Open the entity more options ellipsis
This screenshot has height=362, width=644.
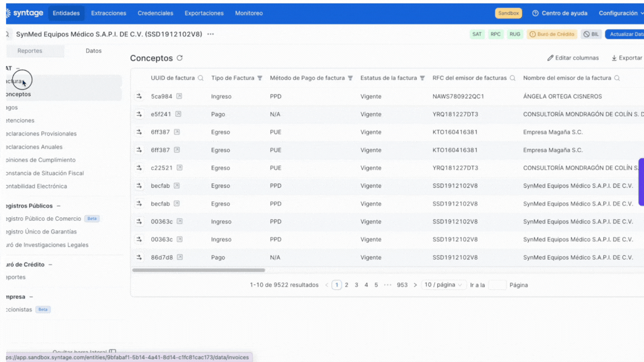pyautogui.click(x=211, y=34)
